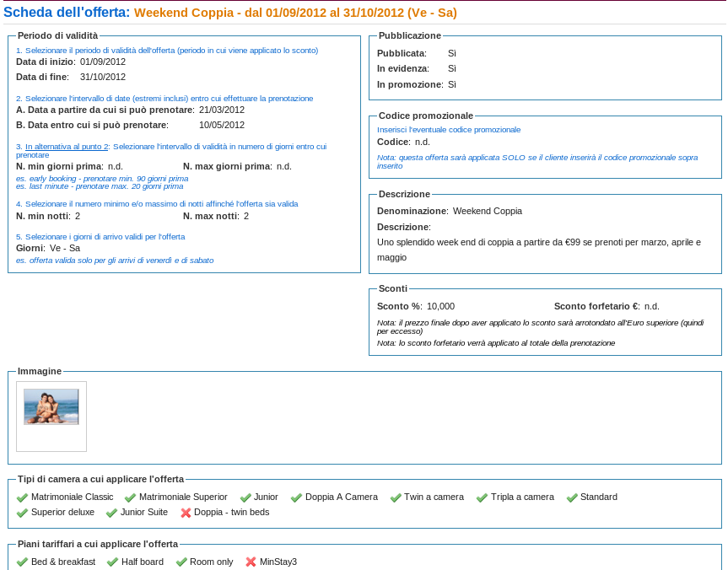Click the green check next to Standard
The width and height of the screenshot is (728, 570).
click(571, 497)
